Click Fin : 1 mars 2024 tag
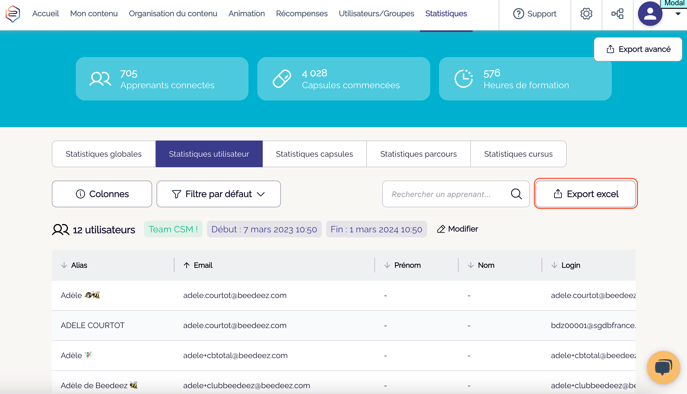Viewport: 687px width, 394px height. coord(376,229)
